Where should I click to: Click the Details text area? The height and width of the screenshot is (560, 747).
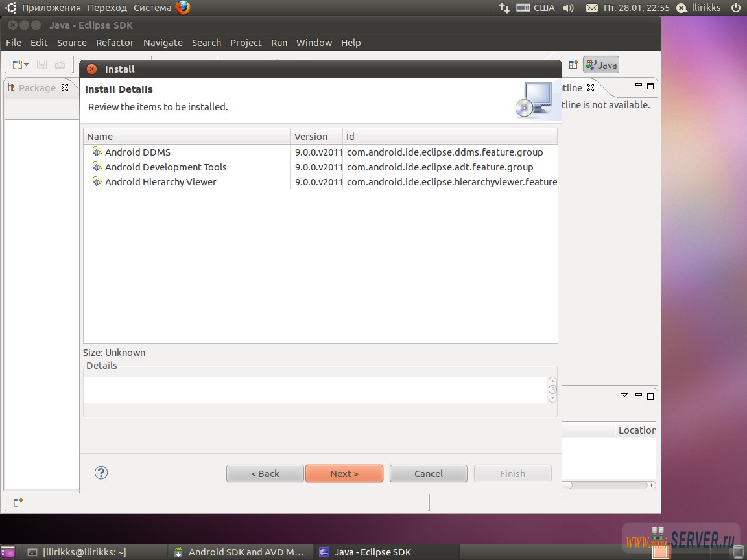(x=315, y=390)
